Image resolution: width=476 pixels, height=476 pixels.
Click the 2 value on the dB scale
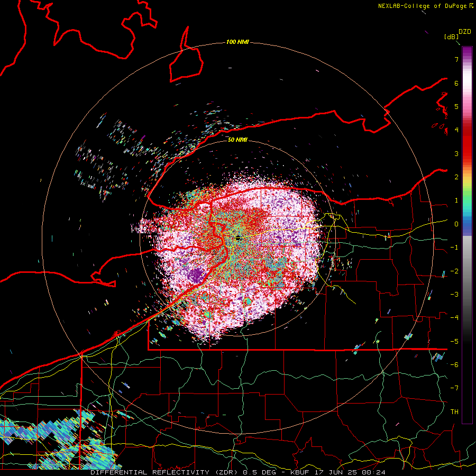[456, 177]
